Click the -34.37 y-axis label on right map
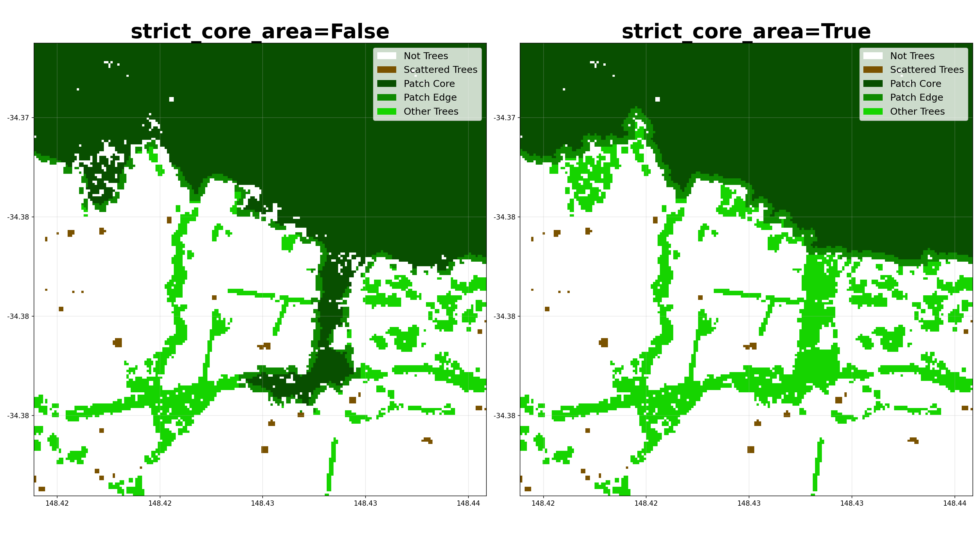 (504, 118)
